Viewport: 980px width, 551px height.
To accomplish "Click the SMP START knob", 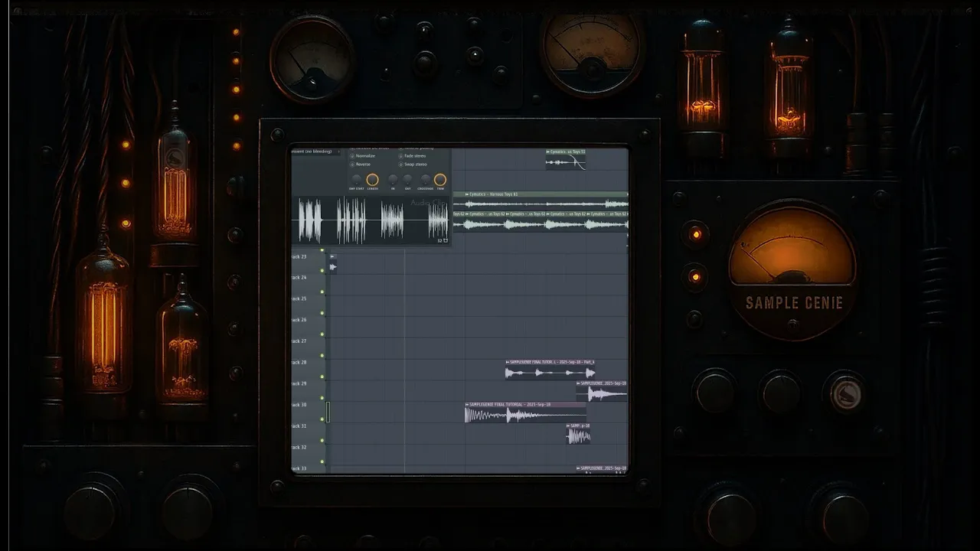I will pos(356,179).
